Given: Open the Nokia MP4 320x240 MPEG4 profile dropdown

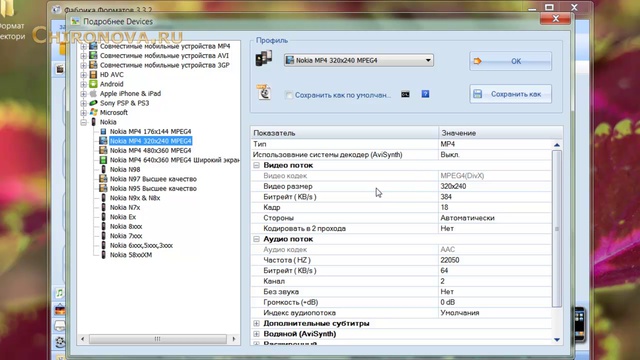Looking at the screenshot, I should coord(428,60).
